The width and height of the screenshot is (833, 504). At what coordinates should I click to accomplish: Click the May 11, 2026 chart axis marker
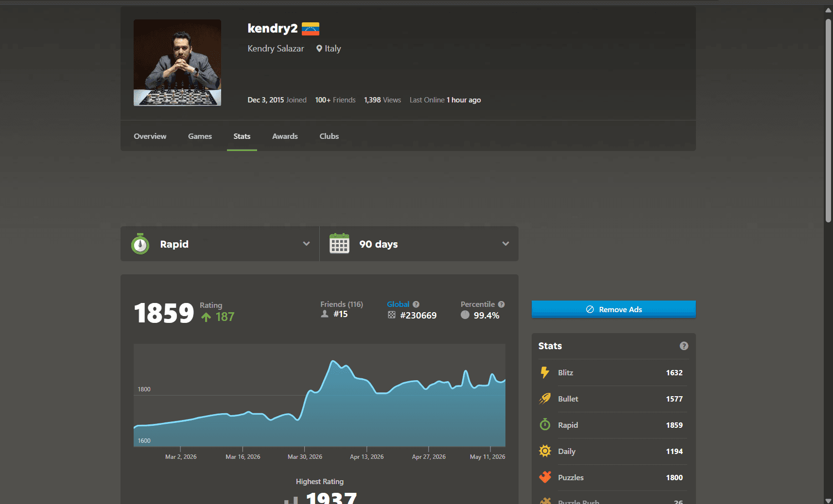[x=487, y=457]
